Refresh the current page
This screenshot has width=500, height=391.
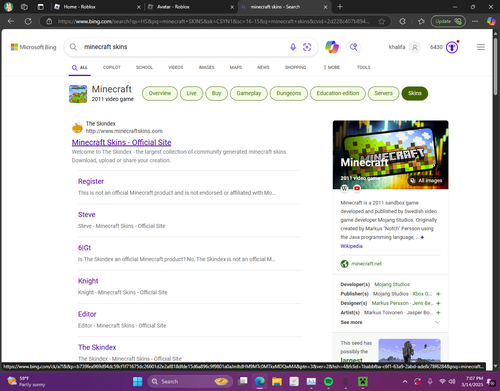[x=28, y=21]
